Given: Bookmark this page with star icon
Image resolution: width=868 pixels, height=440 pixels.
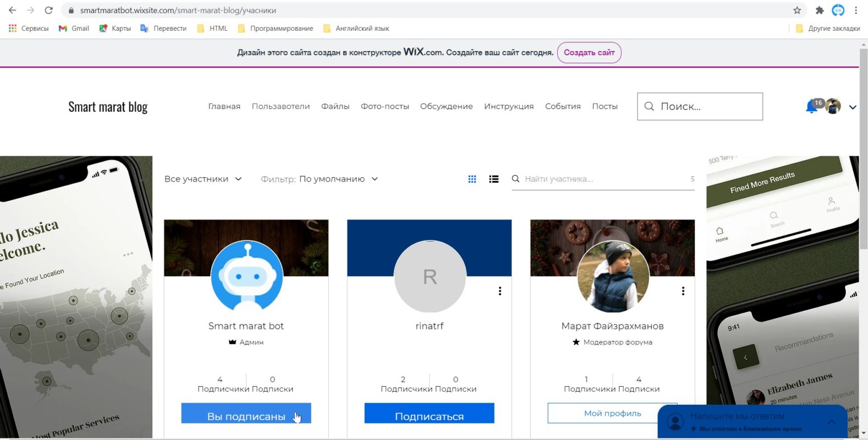Looking at the screenshot, I should click(797, 10).
